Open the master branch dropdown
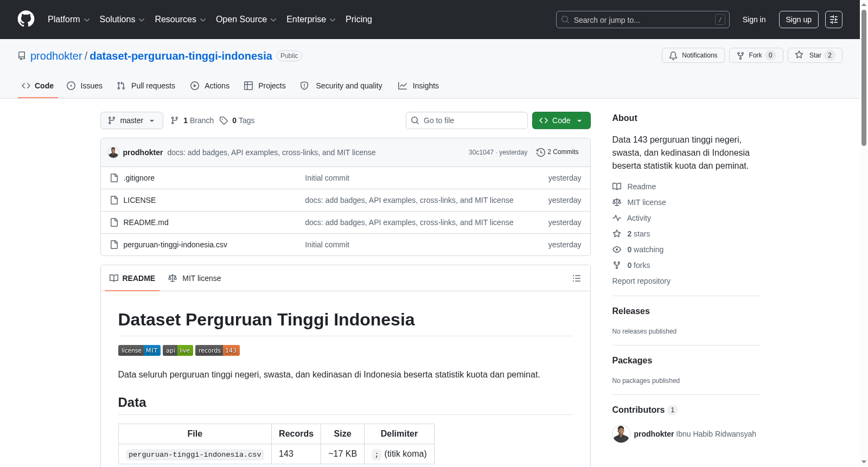Screen dimensions: 868x467 point(132,120)
